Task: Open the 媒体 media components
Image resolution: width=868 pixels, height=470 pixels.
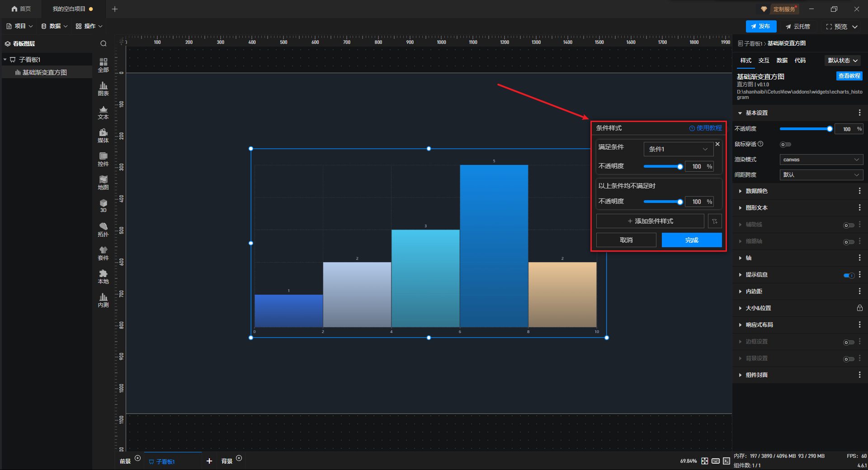Action: click(x=104, y=136)
